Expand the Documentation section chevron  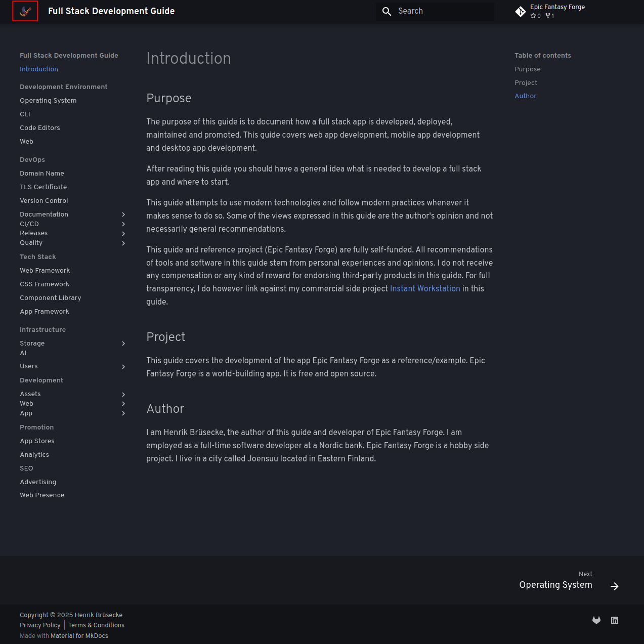coord(123,215)
